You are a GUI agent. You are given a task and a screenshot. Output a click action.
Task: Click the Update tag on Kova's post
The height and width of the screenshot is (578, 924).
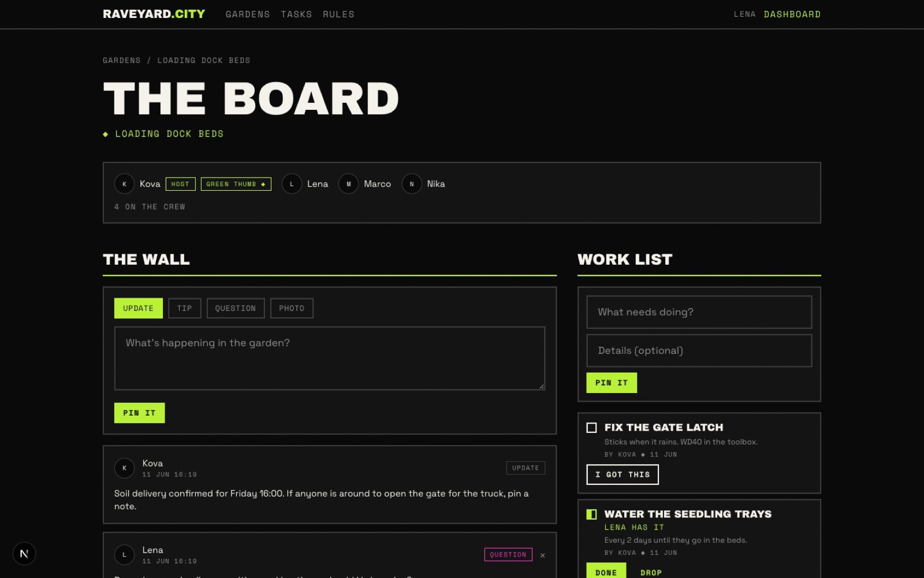526,468
